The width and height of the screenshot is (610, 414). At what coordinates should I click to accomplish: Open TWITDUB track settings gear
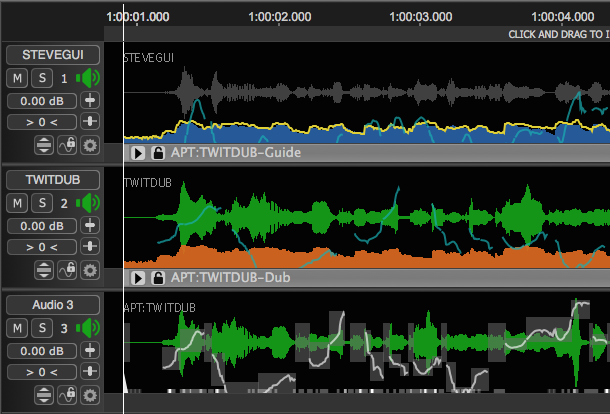coord(90,270)
